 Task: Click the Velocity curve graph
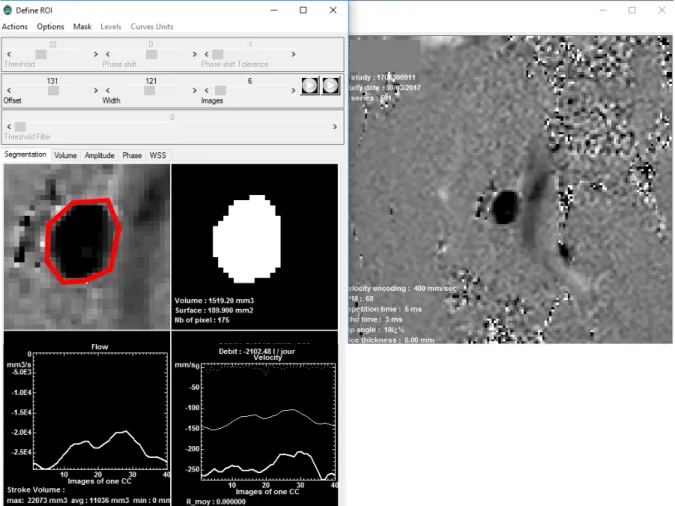pyautogui.click(x=268, y=422)
